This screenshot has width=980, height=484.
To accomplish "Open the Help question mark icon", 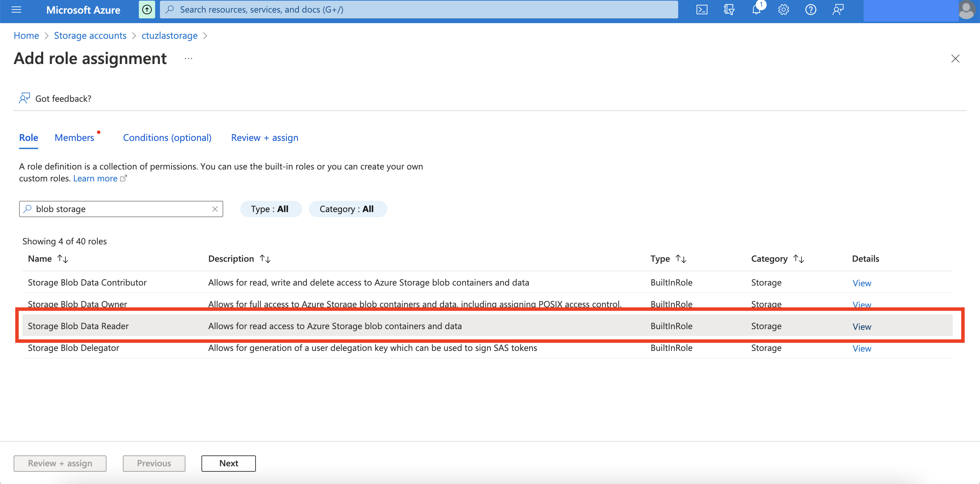I will [x=811, y=10].
